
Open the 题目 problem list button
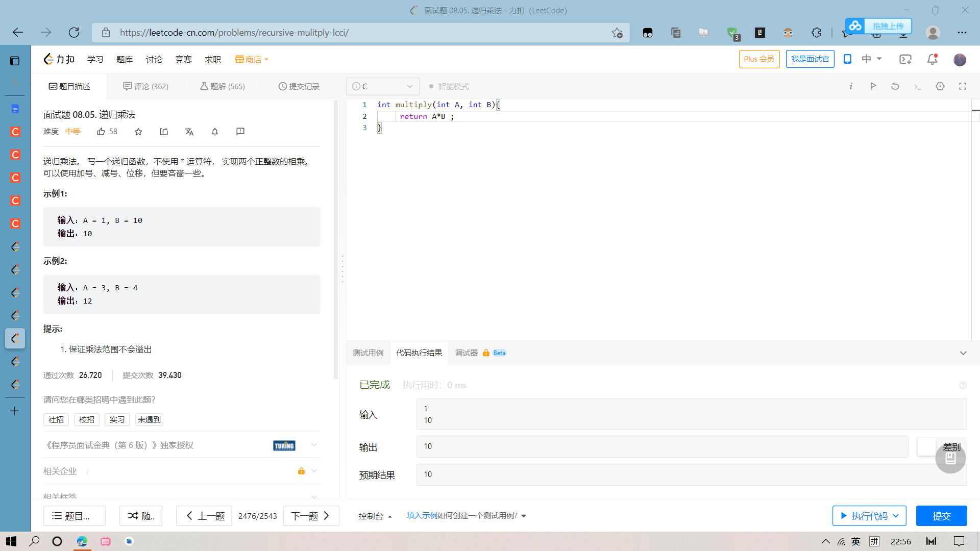[75, 516]
